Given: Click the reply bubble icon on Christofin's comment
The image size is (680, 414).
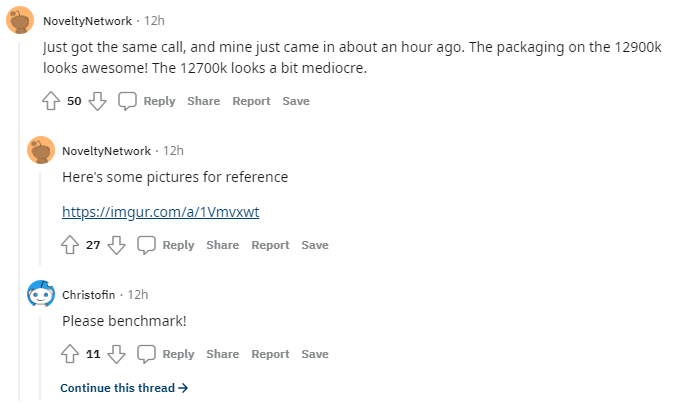Looking at the screenshot, I should pyautogui.click(x=146, y=354).
